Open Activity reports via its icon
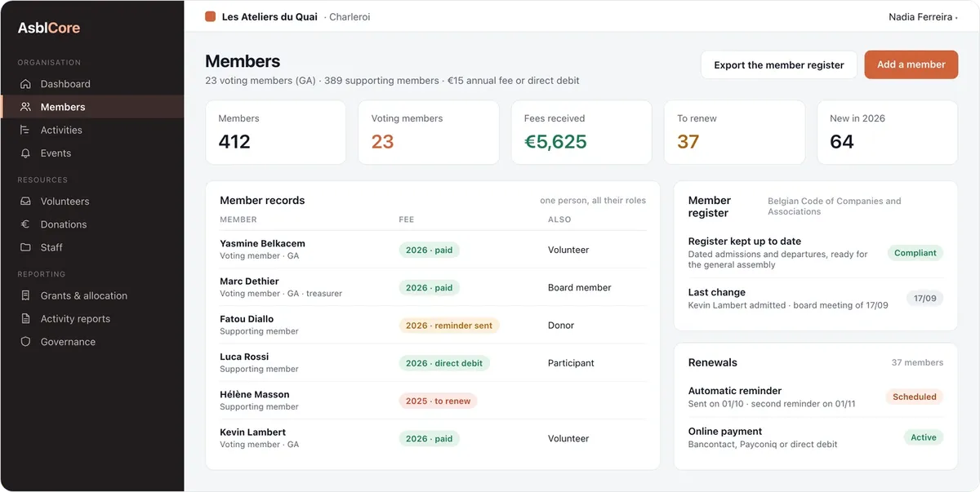This screenshot has height=492, width=980. pos(25,319)
